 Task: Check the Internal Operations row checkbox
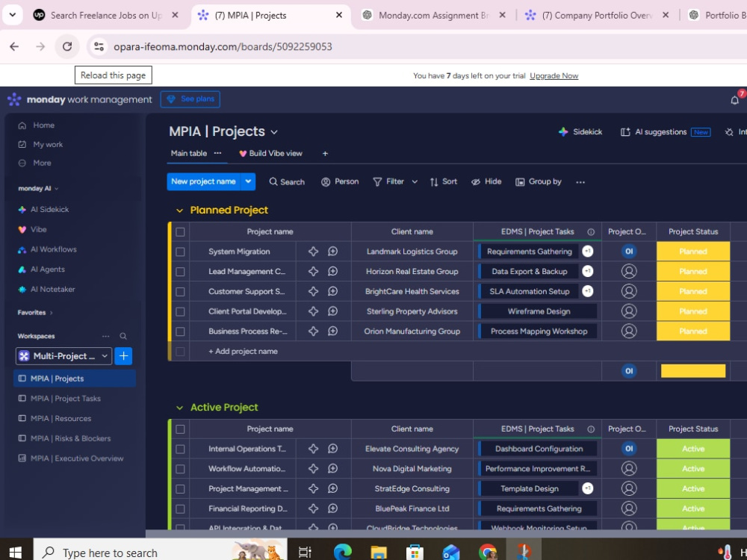tap(180, 449)
